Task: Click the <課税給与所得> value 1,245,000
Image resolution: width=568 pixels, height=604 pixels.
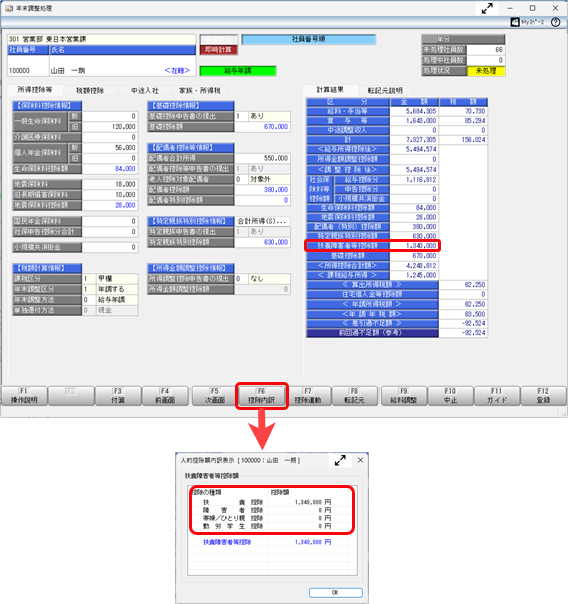Action: tap(414, 275)
